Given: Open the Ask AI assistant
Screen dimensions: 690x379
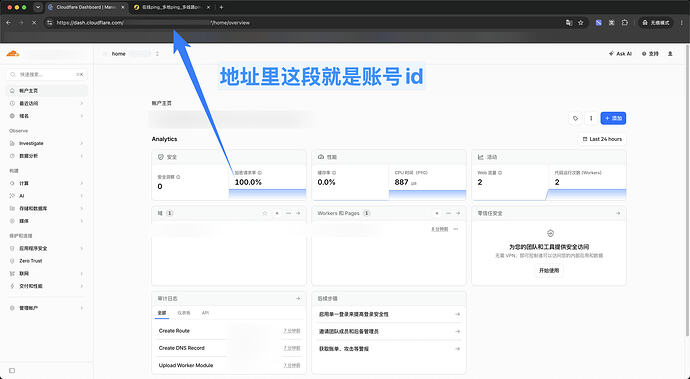Looking at the screenshot, I should point(620,54).
